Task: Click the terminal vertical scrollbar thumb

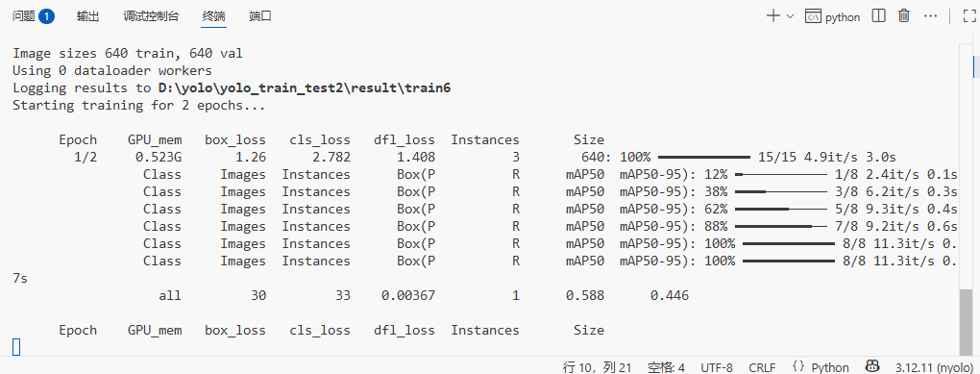Action: pos(966,323)
